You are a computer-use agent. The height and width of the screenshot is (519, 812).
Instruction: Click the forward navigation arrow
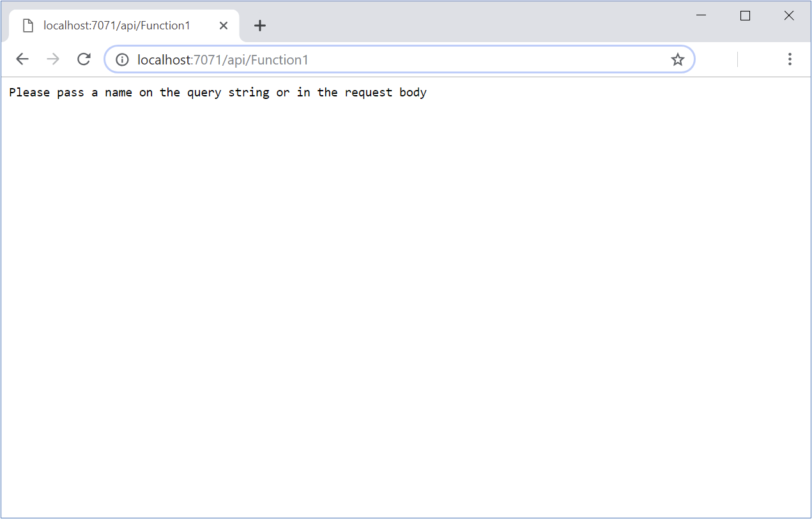53,59
